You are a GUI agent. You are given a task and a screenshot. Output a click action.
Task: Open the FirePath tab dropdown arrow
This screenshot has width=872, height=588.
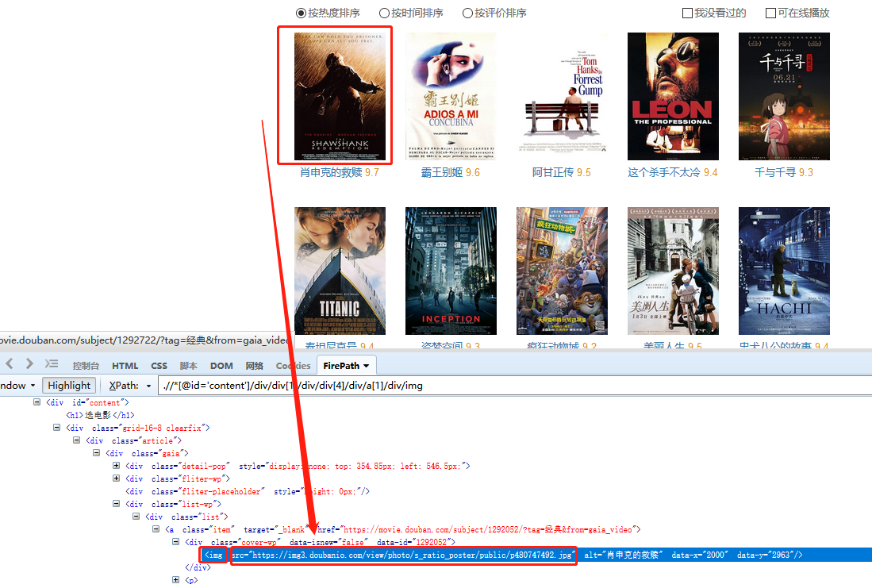pyautogui.click(x=367, y=366)
